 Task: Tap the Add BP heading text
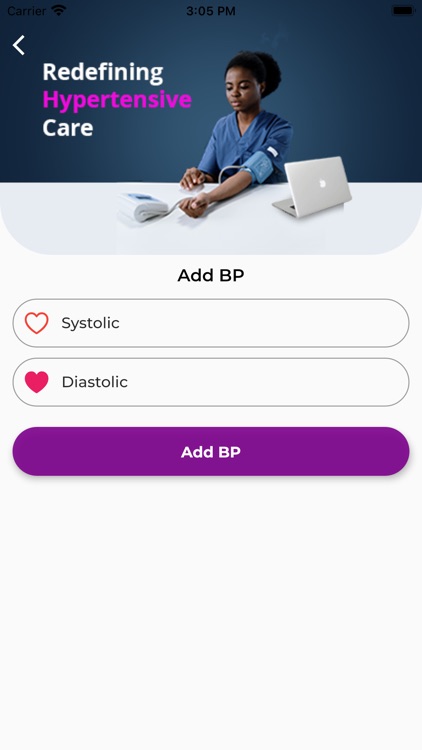pos(211,276)
